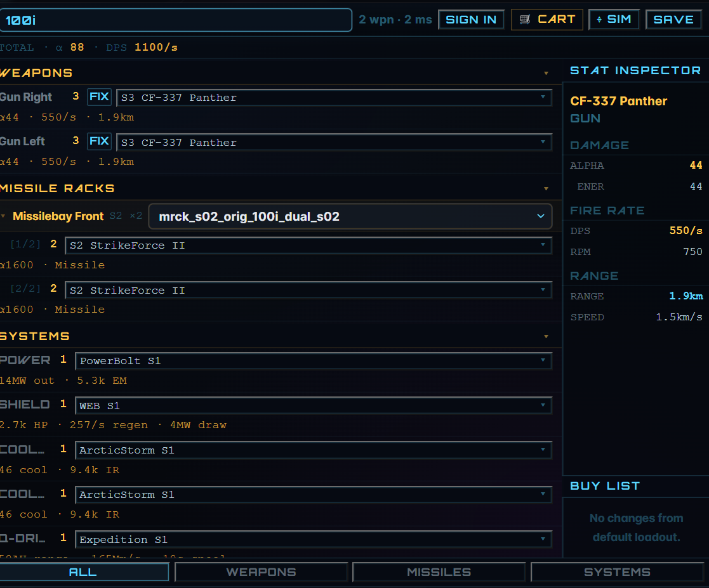Click the SHIELD slot label
709x588 pixels.
[x=24, y=405]
